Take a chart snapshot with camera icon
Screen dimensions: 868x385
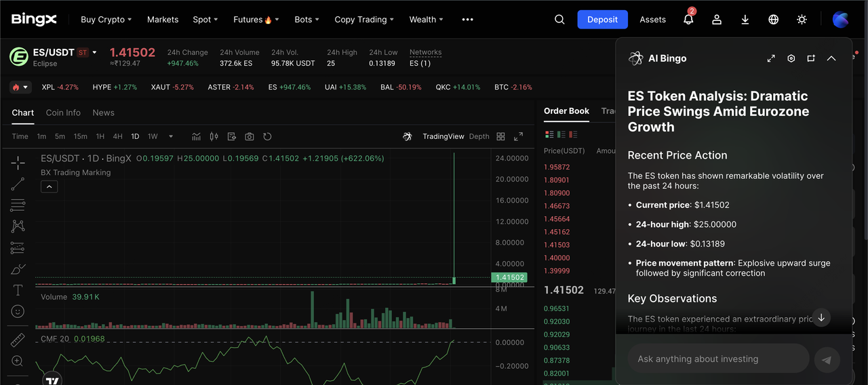pos(250,136)
